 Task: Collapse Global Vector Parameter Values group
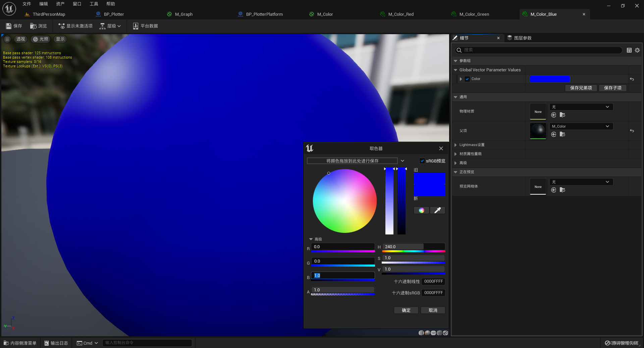pos(455,70)
